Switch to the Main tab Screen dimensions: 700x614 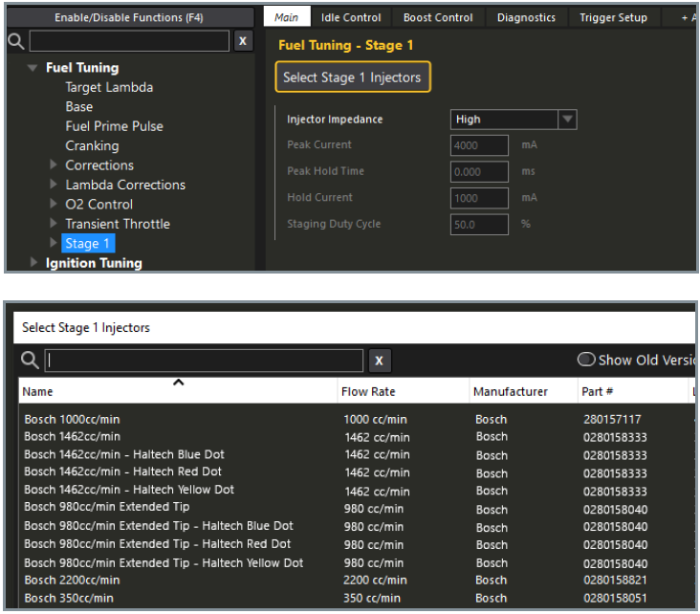point(286,17)
